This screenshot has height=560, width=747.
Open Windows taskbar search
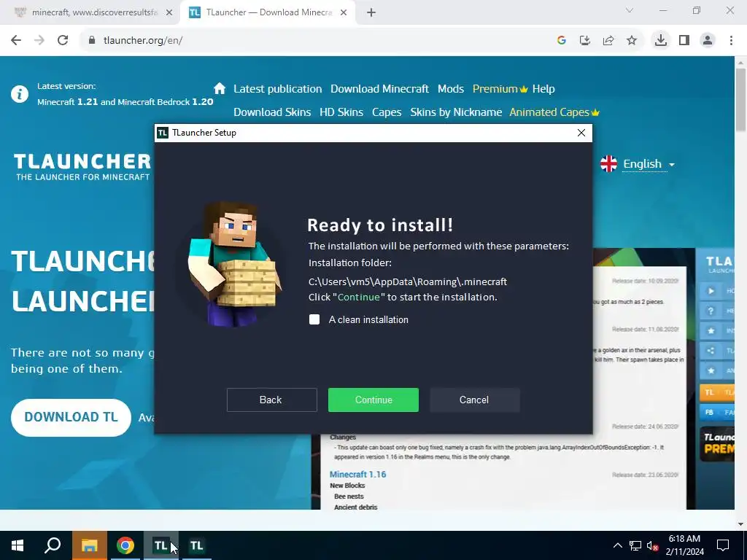(x=53, y=545)
